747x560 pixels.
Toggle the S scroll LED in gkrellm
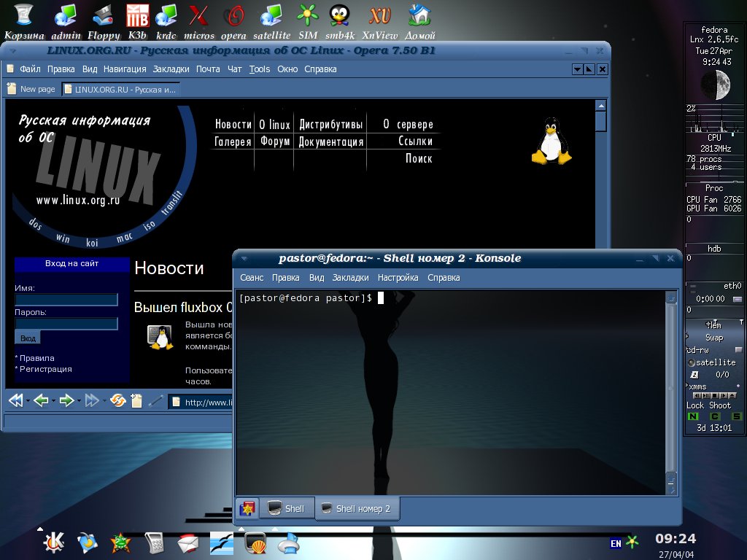[x=737, y=416]
